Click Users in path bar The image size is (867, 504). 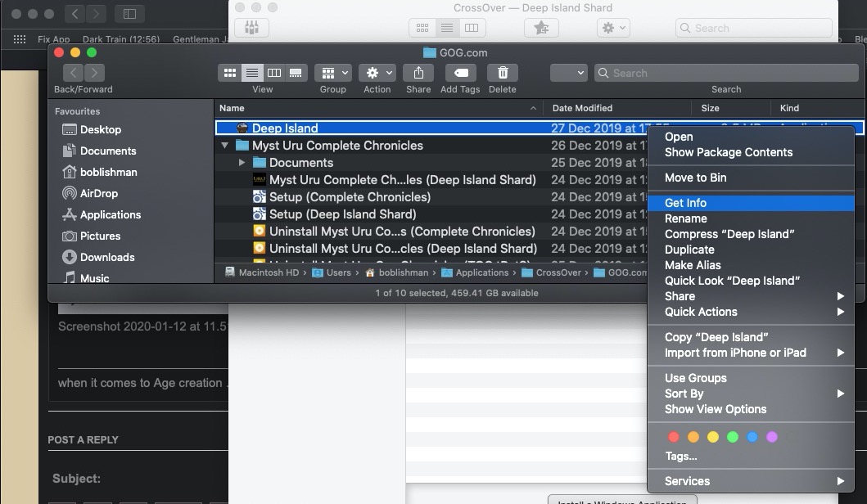(332, 272)
